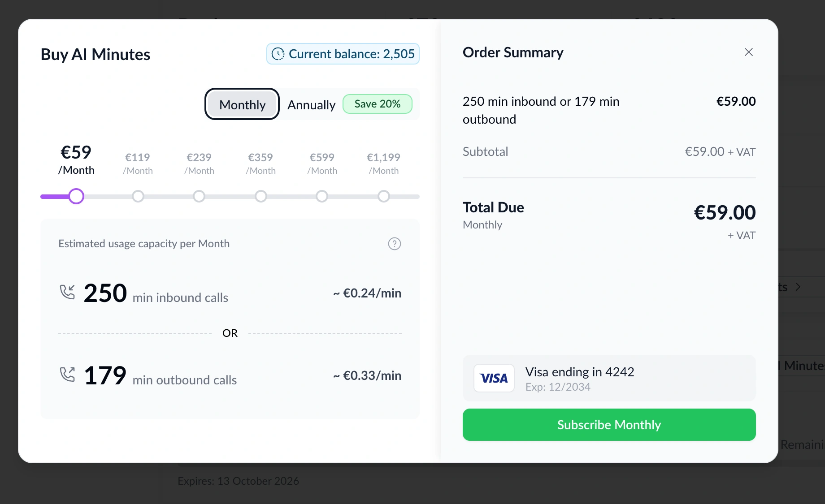Click the Subscribe Monthly button

pos(609,425)
